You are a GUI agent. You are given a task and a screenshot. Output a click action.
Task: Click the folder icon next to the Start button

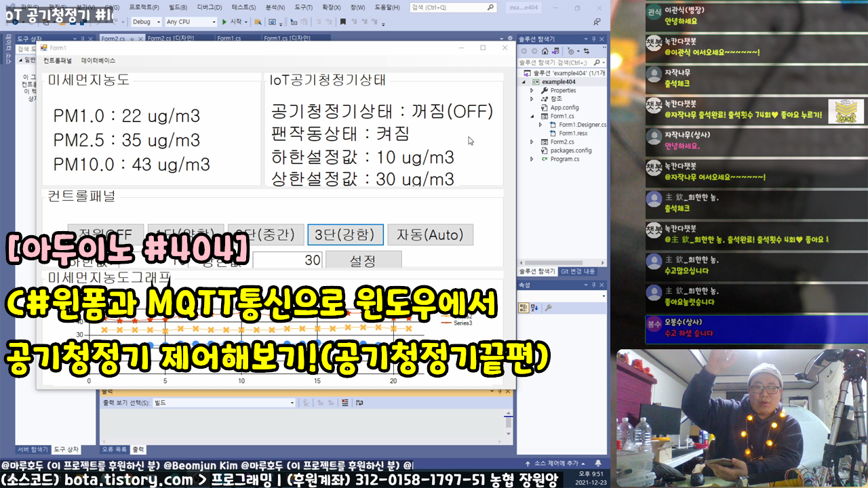click(x=258, y=22)
